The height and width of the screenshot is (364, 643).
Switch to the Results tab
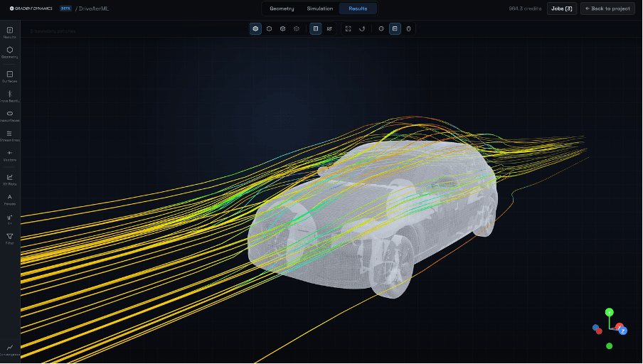coord(358,9)
